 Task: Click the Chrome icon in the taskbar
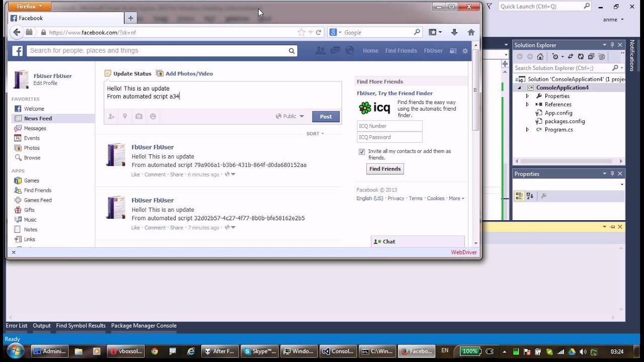pyautogui.click(x=154, y=351)
